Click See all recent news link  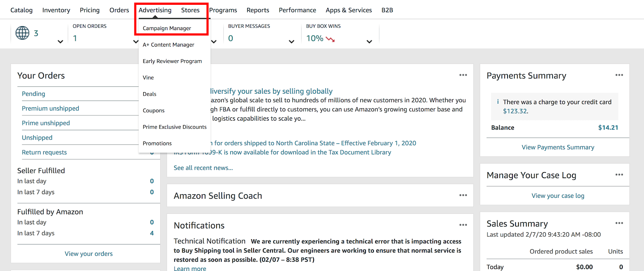pyautogui.click(x=203, y=168)
